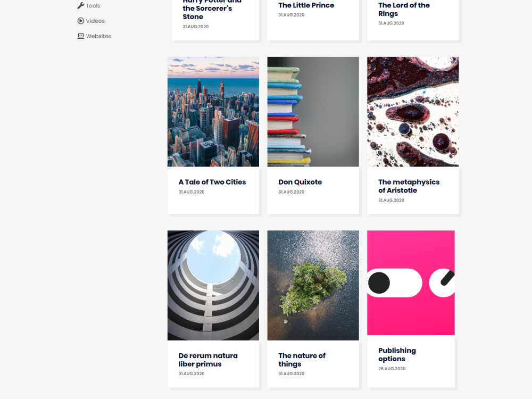Viewport: 532px width, 399px height.
Task: Open the "Publishing options" post
Action: 397,354
